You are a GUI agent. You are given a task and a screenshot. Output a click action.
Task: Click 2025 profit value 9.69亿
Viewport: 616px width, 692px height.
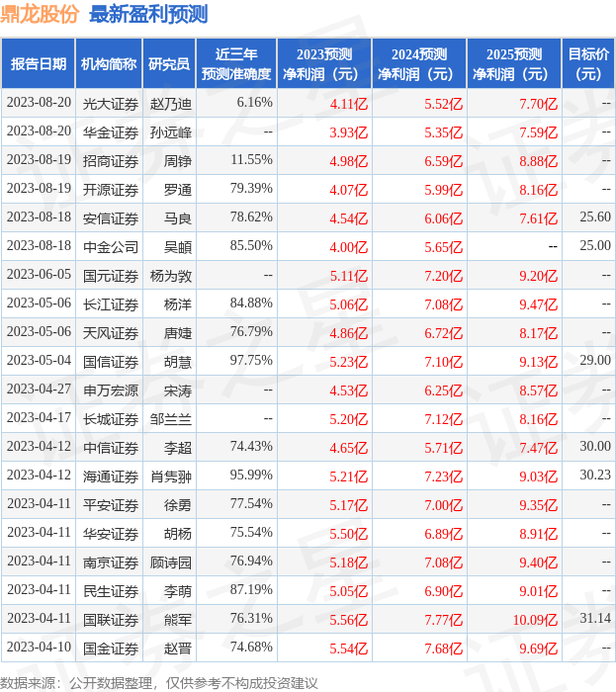click(538, 649)
